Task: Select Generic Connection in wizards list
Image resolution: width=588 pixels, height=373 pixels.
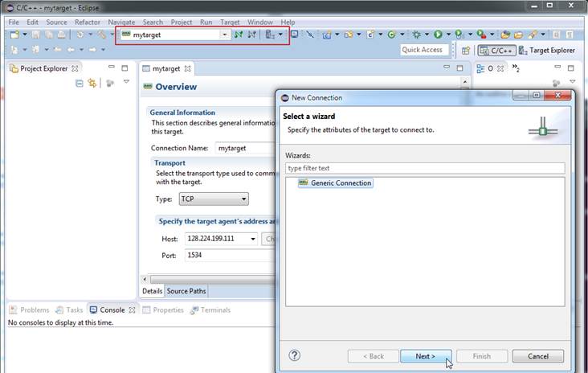Action: 341,183
